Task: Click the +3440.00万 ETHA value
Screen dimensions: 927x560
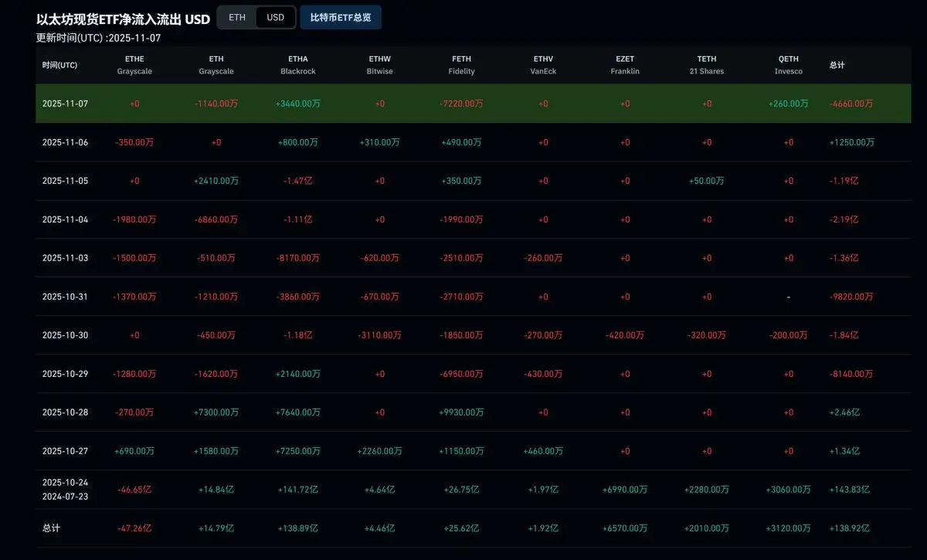Action: (297, 104)
